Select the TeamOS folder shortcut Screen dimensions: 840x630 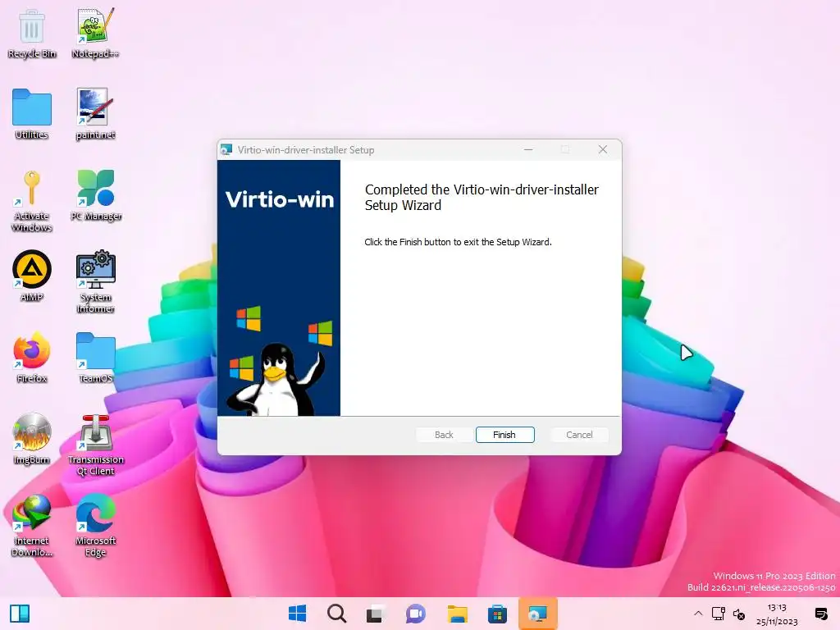[x=95, y=358]
